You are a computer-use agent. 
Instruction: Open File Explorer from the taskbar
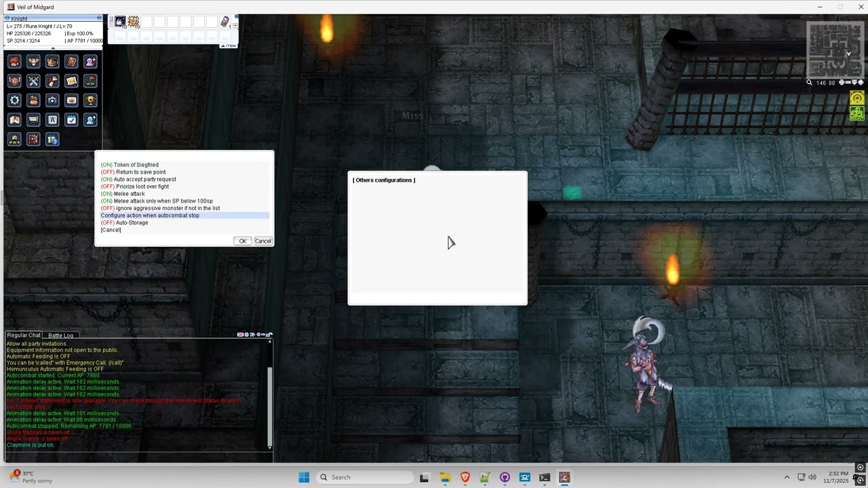pos(445,477)
